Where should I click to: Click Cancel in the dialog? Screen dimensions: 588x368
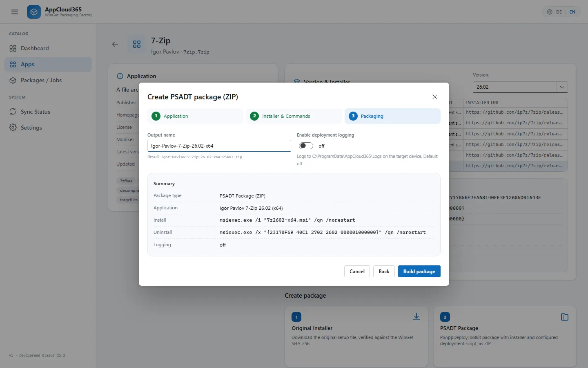click(x=357, y=272)
